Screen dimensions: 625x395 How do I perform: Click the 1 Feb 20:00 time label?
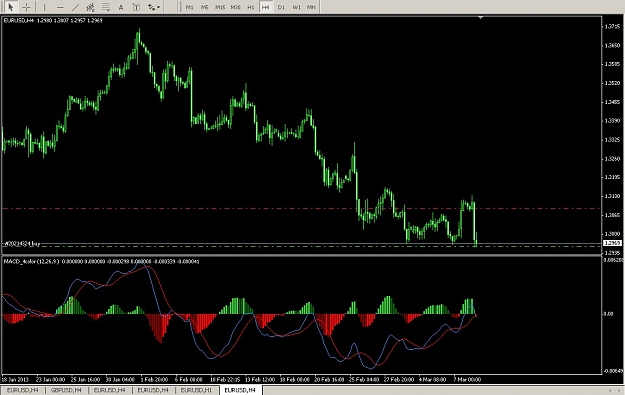(154, 379)
